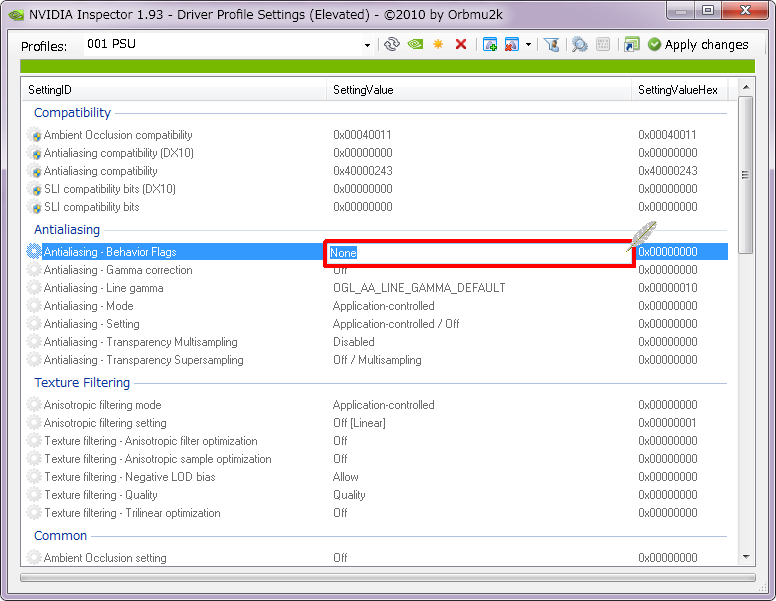The height and width of the screenshot is (601, 776).
Task: Add an application to the current profile
Action: [x=489, y=45]
